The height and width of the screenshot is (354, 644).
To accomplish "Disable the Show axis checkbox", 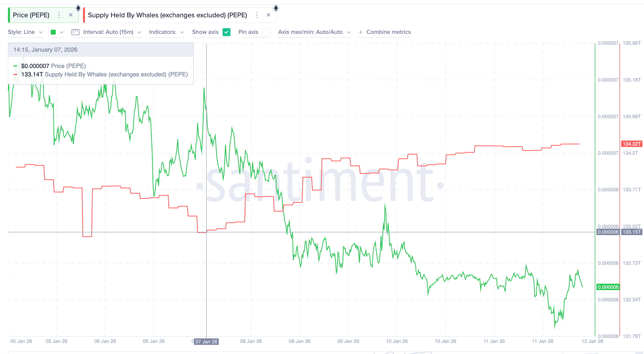I will [x=226, y=32].
